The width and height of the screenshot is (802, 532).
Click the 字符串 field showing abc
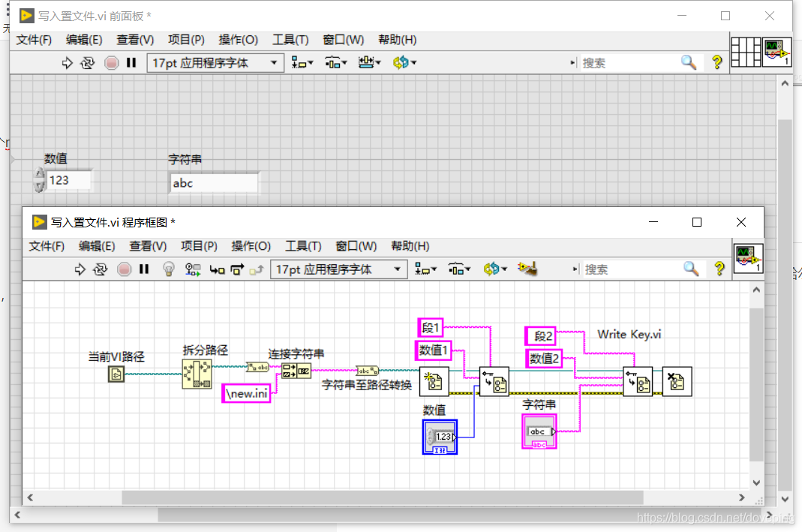click(214, 183)
